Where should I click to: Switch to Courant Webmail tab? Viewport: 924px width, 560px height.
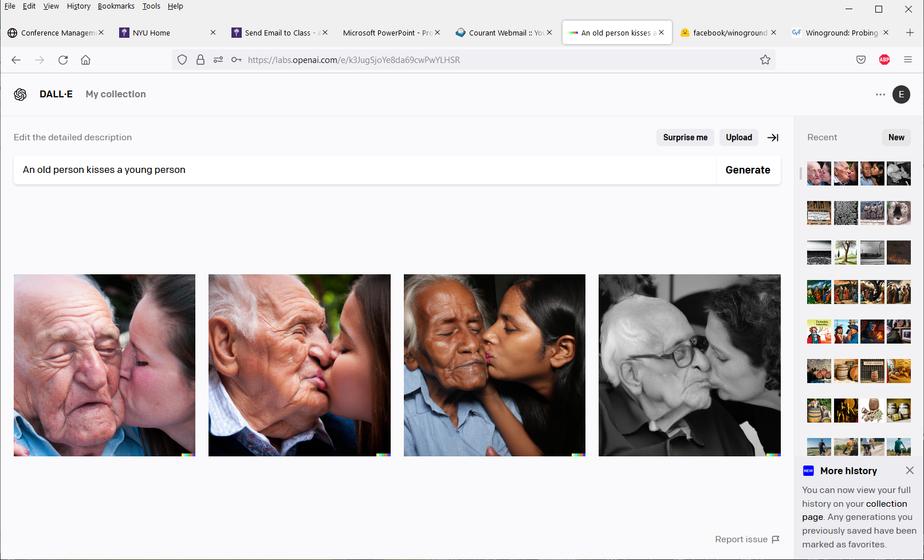click(x=498, y=33)
